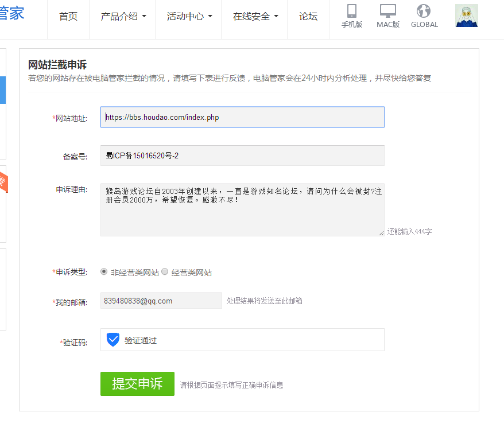Click the 网站地址 URL input field
This screenshot has height=424, width=504.
coord(242,117)
